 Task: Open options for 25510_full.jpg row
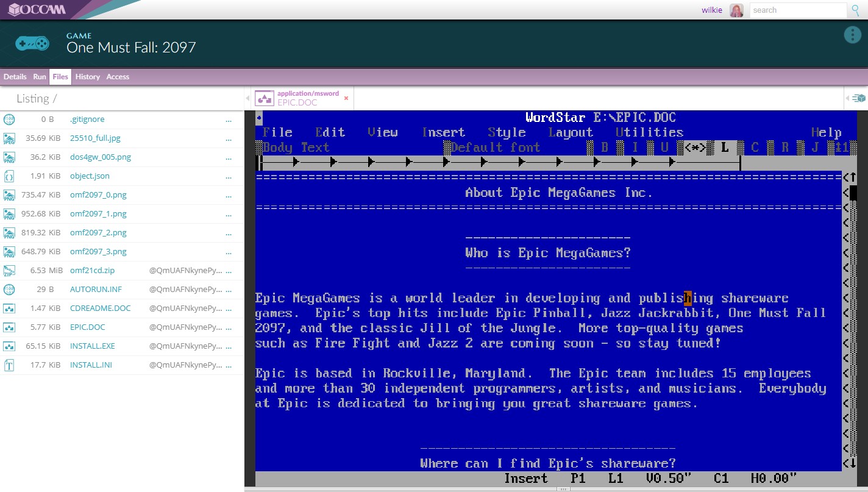(x=229, y=139)
